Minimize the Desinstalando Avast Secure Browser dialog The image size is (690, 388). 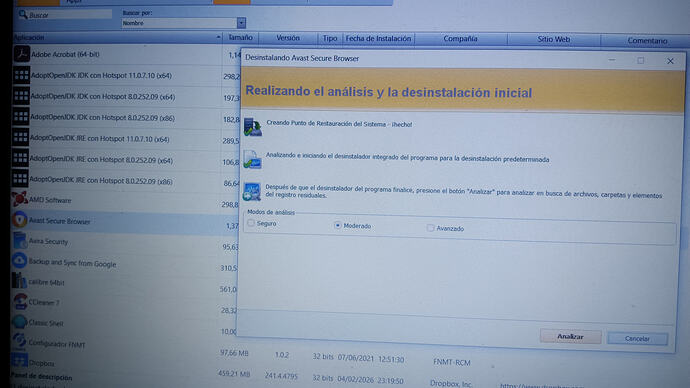pos(612,59)
